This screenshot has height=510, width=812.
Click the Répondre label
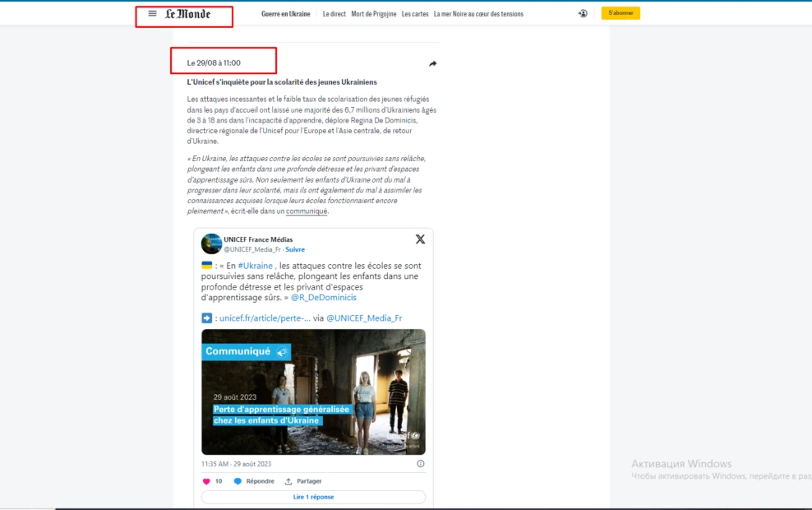[261, 481]
